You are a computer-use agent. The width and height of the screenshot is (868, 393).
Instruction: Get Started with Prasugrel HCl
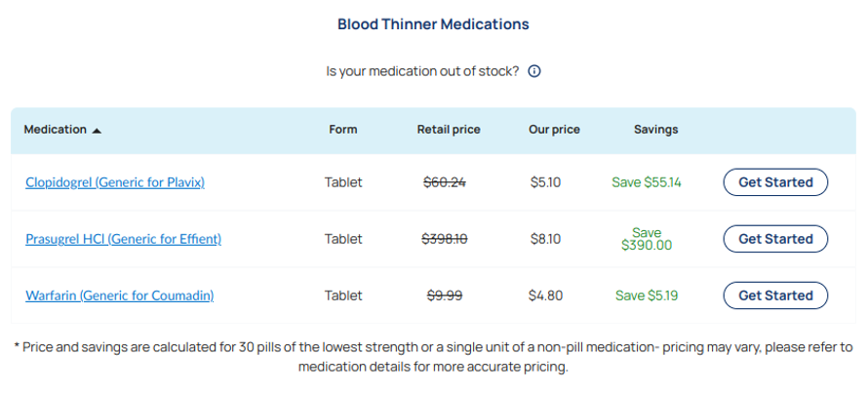tap(775, 239)
